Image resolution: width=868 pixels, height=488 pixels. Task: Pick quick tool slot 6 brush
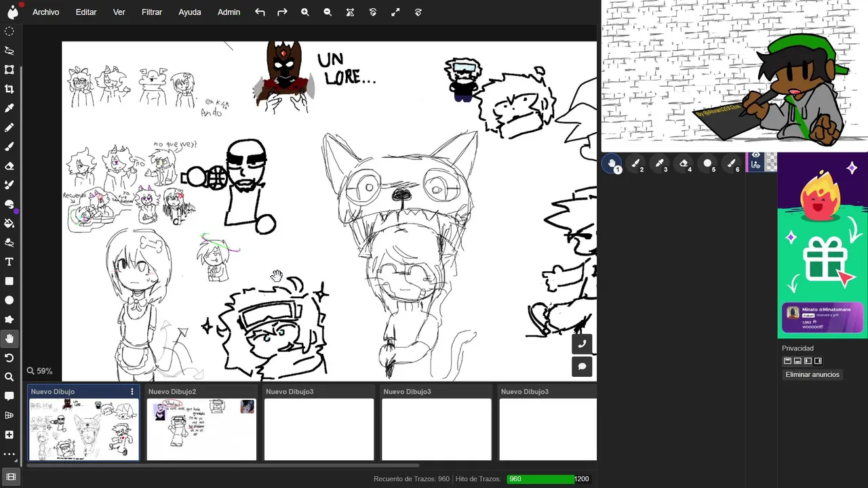click(x=732, y=163)
